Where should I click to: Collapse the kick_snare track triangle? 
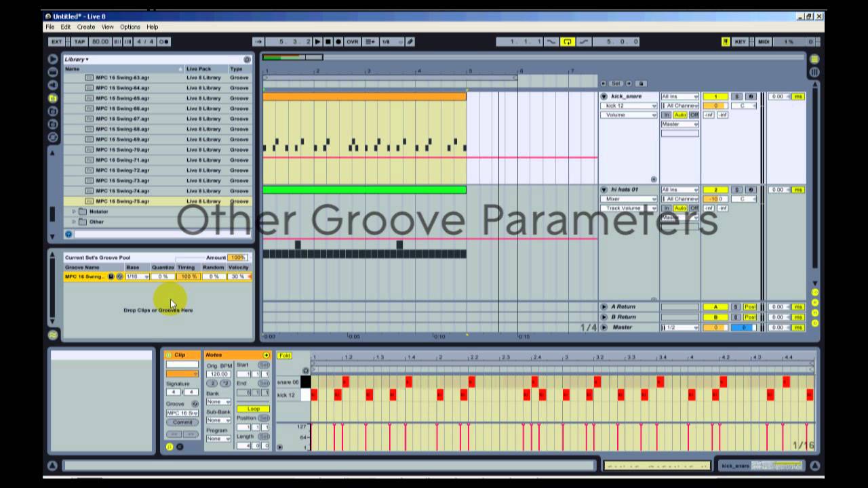pyautogui.click(x=604, y=96)
